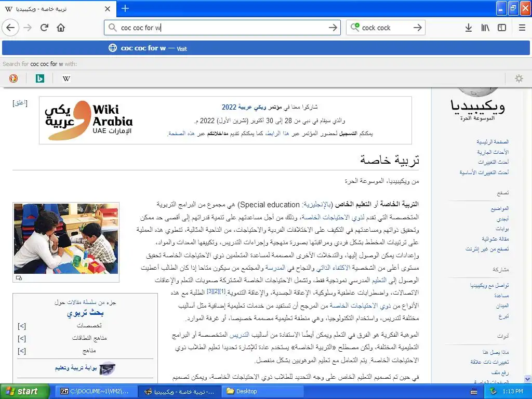532x399 pixels.
Task: Switch to the تربية خاصة - ويكيبيديا tab
Action: (58, 9)
